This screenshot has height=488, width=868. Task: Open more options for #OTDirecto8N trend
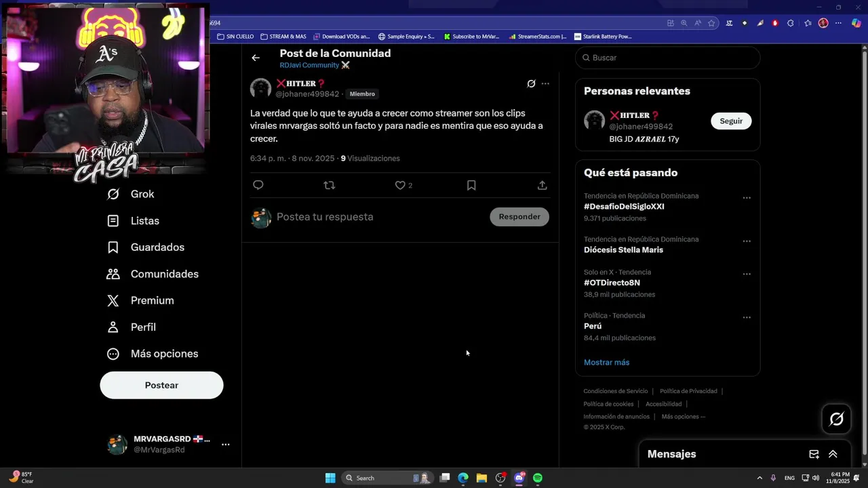click(747, 274)
